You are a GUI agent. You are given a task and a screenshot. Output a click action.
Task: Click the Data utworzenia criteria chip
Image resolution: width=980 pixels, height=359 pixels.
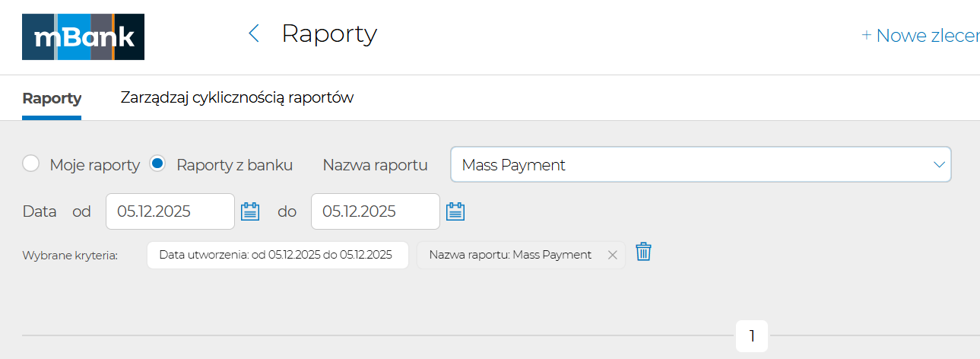(x=278, y=255)
